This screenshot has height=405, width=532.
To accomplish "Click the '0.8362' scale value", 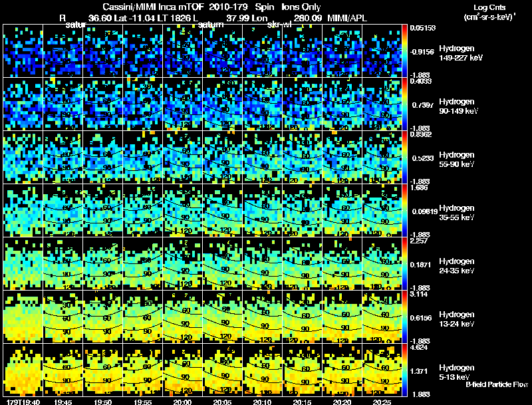I will click(x=421, y=134).
